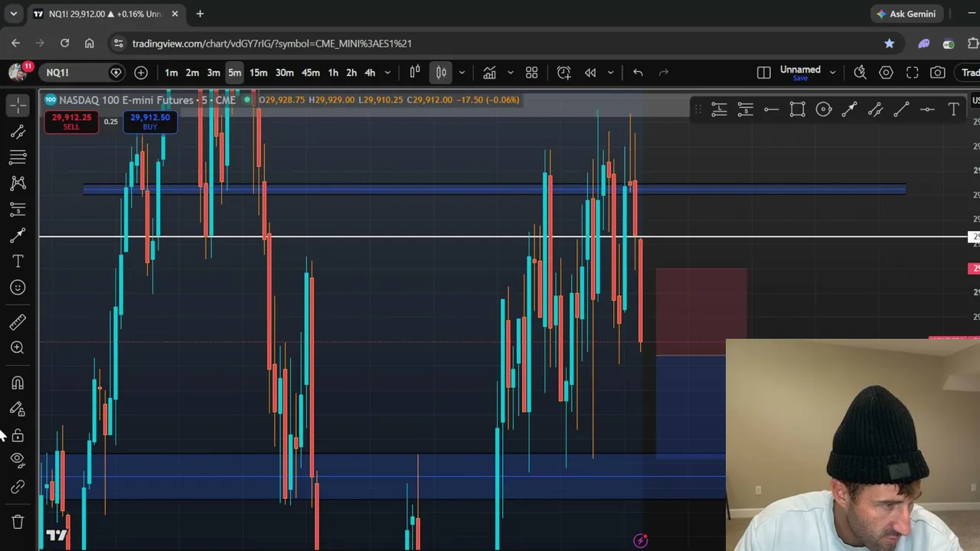Open chart settings hexagon icon
980x551 pixels.
pos(886,73)
